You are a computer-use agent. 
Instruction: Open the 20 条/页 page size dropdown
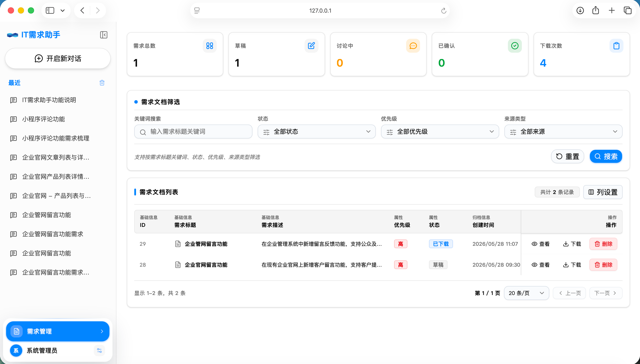[526, 293]
